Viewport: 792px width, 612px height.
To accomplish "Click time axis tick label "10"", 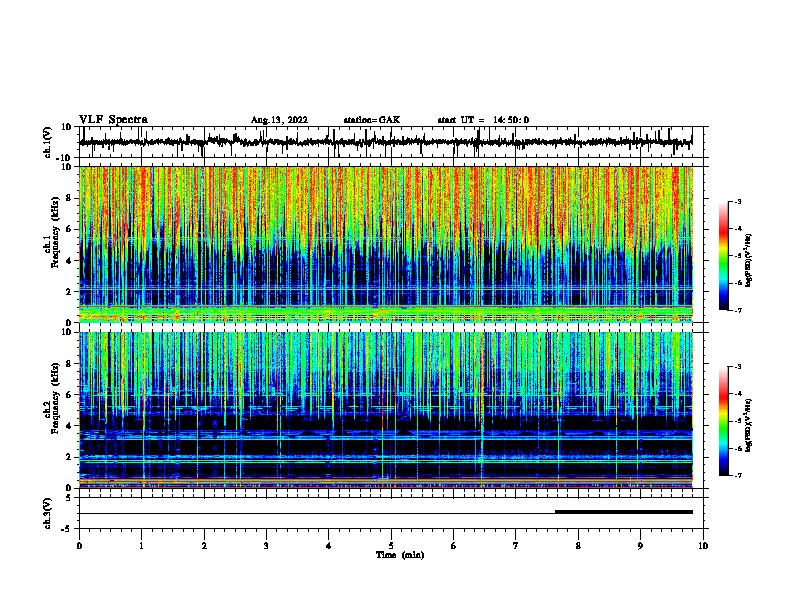I will [x=703, y=546].
